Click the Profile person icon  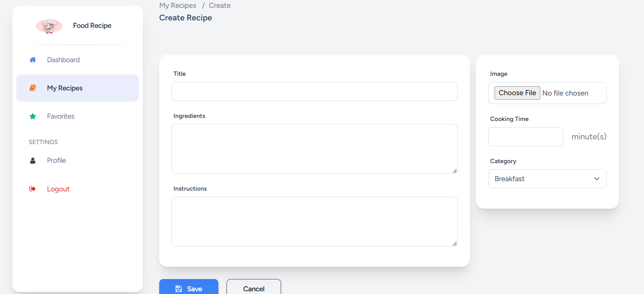click(x=33, y=160)
